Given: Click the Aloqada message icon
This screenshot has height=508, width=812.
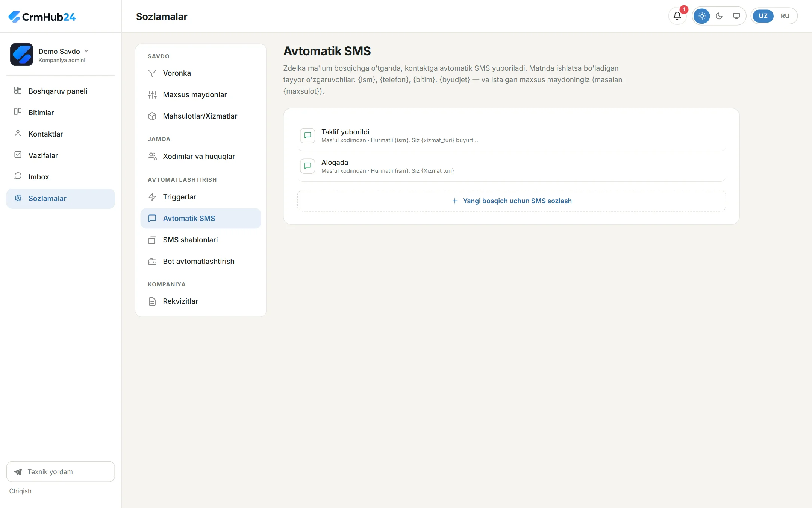Looking at the screenshot, I should pyautogui.click(x=308, y=166).
